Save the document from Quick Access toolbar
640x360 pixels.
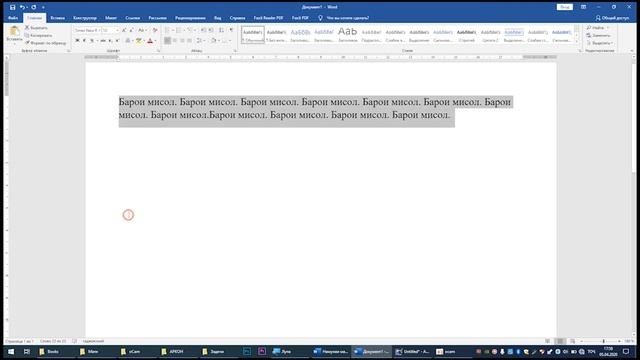pyautogui.click(x=13, y=7)
